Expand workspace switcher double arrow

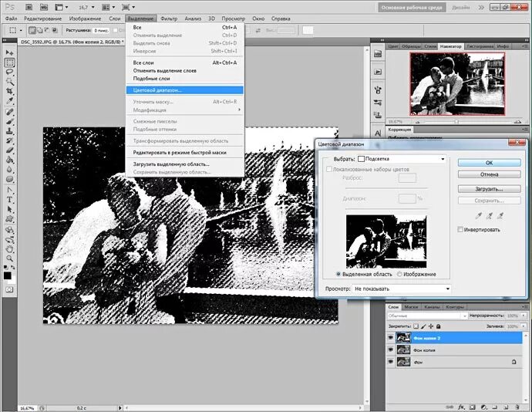coord(481,7)
